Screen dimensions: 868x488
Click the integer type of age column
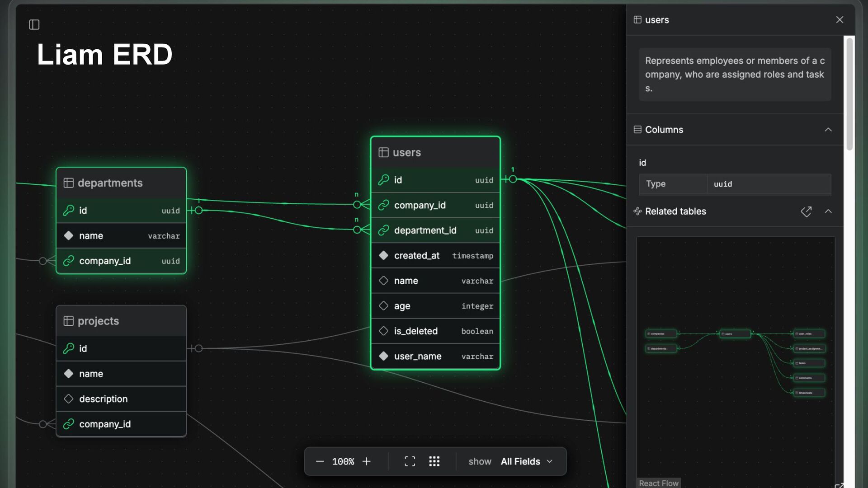tap(477, 306)
